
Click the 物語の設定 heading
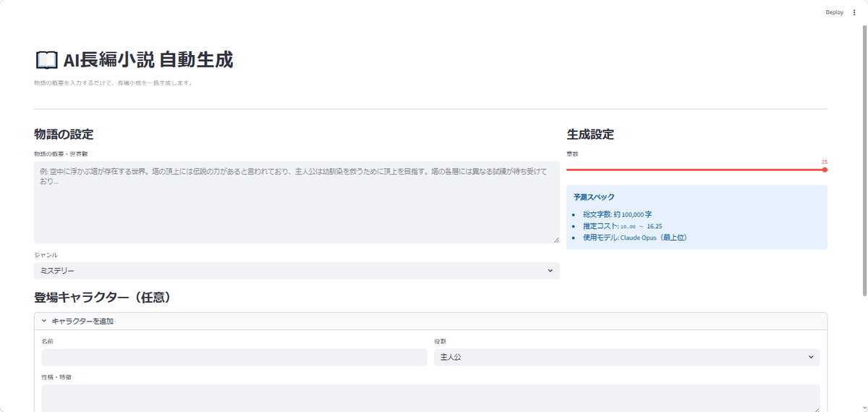(64, 134)
